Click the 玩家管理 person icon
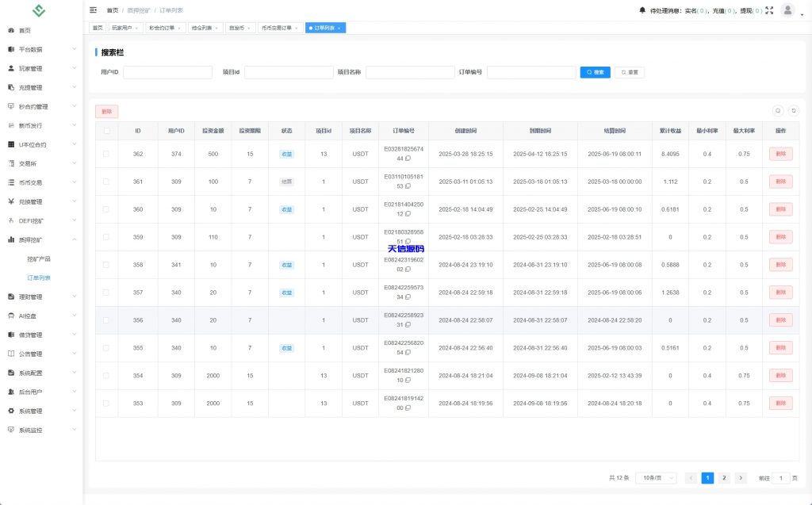Screen dimensions: 812x505 [11, 68]
